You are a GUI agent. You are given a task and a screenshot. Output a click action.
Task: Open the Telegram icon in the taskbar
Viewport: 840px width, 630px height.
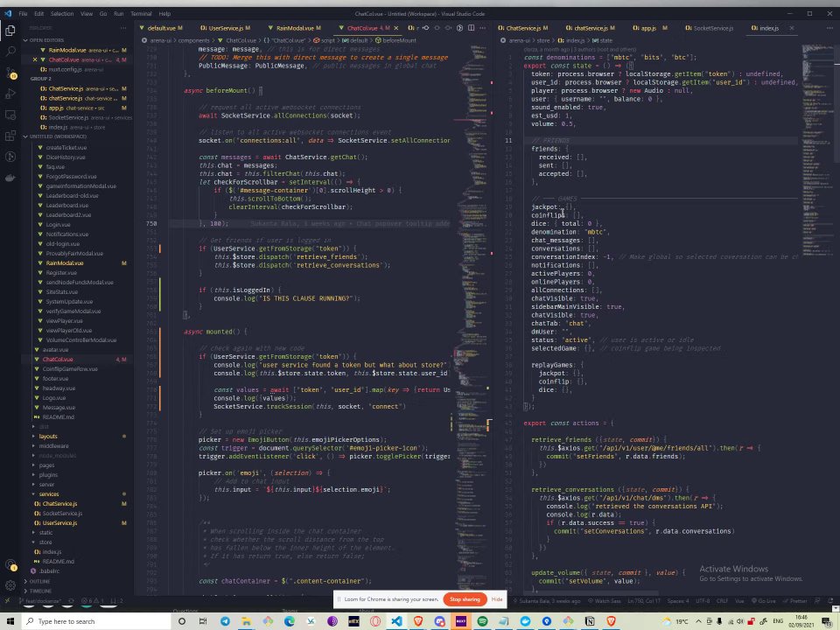[x=225, y=621]
